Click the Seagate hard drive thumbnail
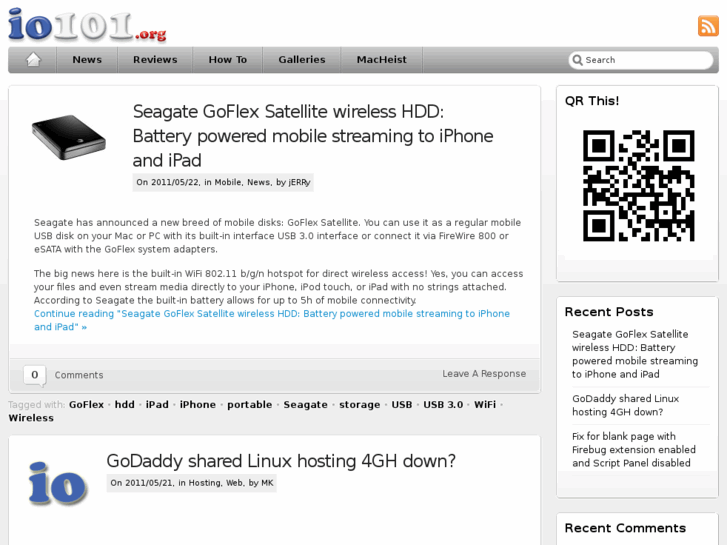727x545 pixels. pyautogui.click(x=69, y=137)
